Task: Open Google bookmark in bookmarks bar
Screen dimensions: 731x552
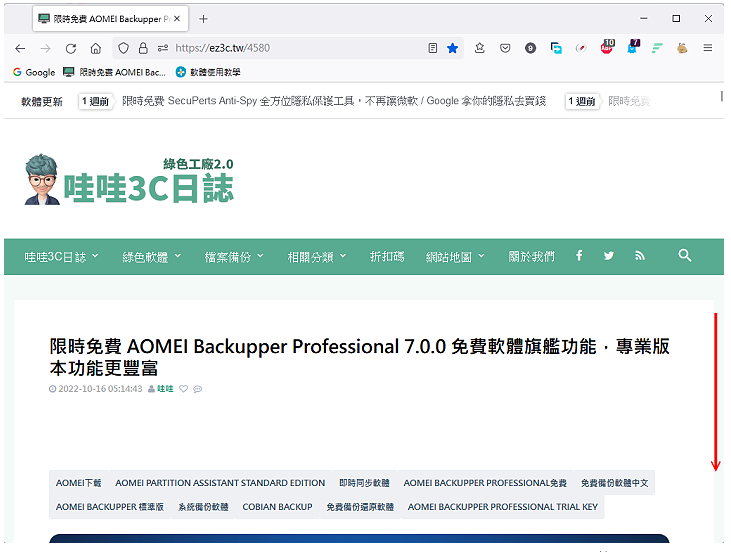Action: point(34,72)
